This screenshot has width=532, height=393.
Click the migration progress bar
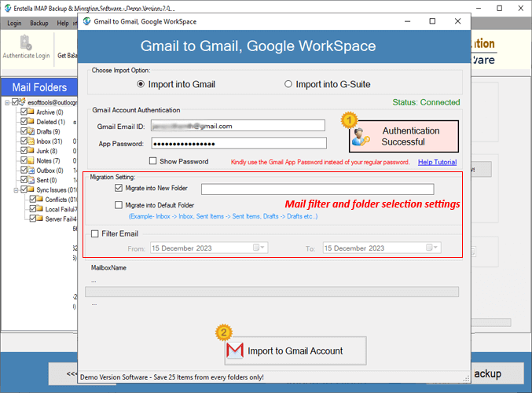[272, 292]
